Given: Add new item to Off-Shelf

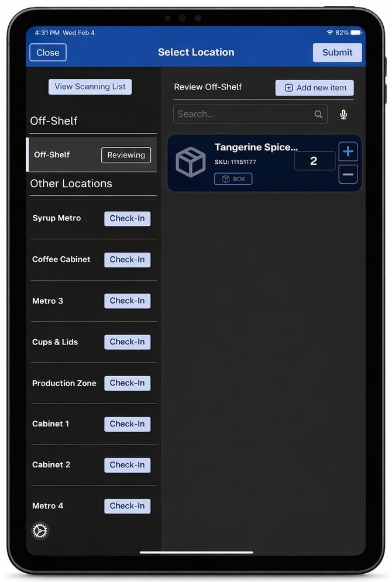Looking at the screenshot, I should [314, 88].
